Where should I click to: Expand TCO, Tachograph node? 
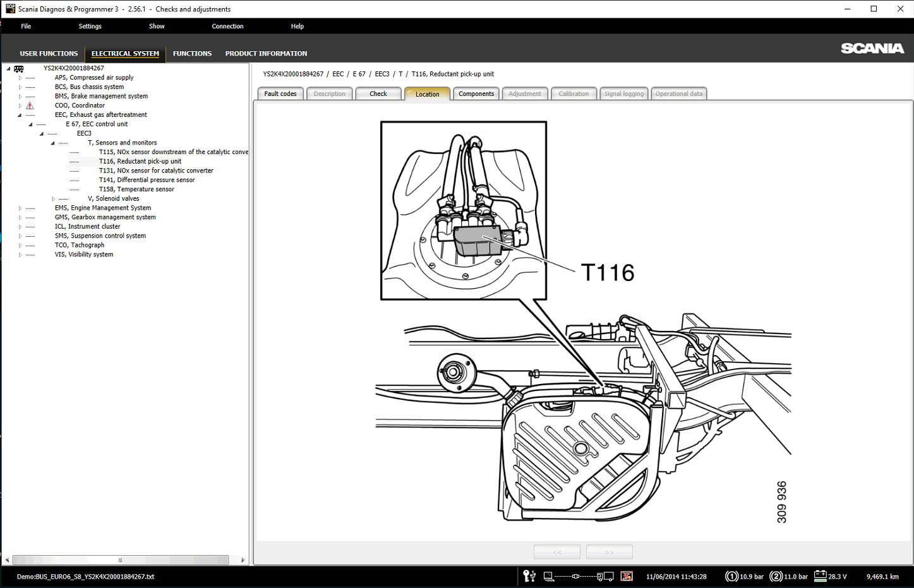click(20, 245)
